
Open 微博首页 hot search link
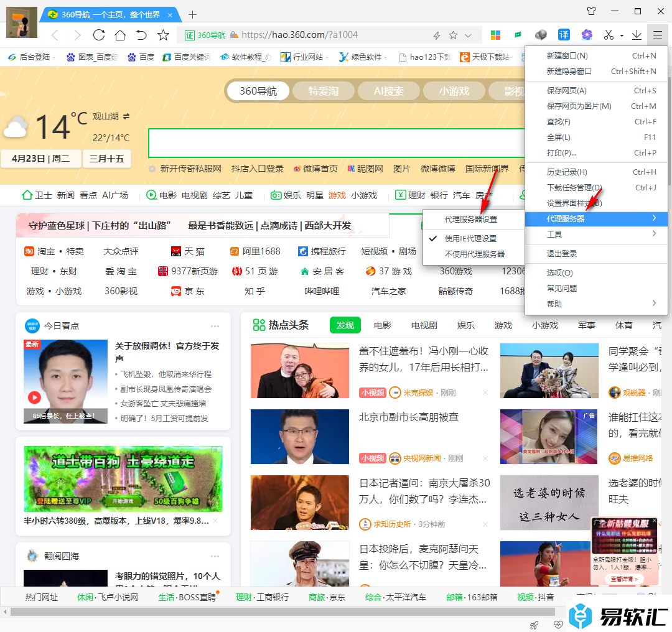coord(316,169)
